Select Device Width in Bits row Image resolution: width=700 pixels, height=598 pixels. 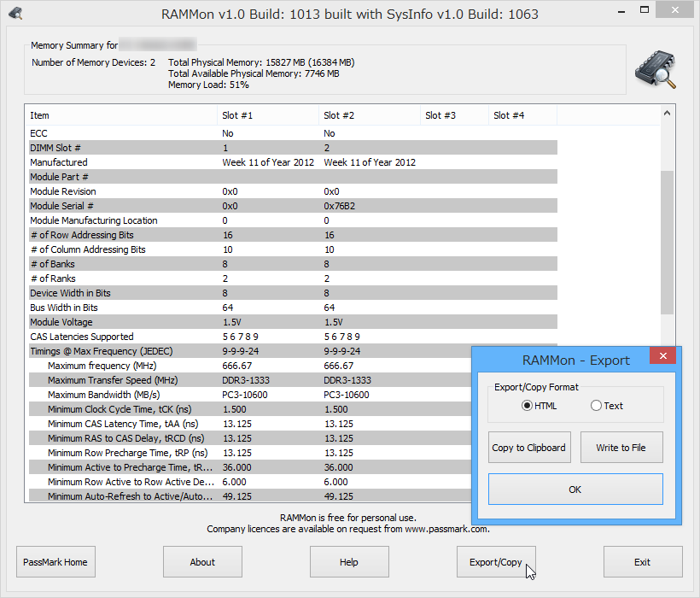pos(294,293)
